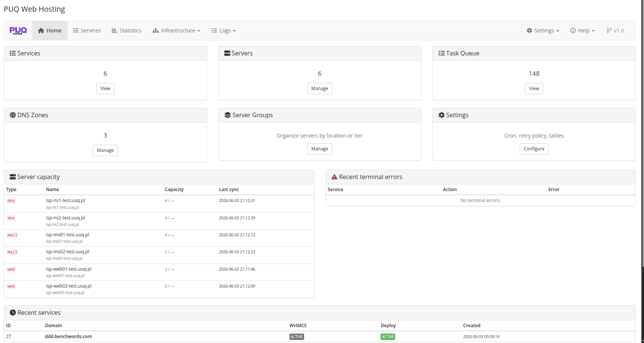
Task: Click the Server Groups layers icon
Action: (x=227, y=115)
